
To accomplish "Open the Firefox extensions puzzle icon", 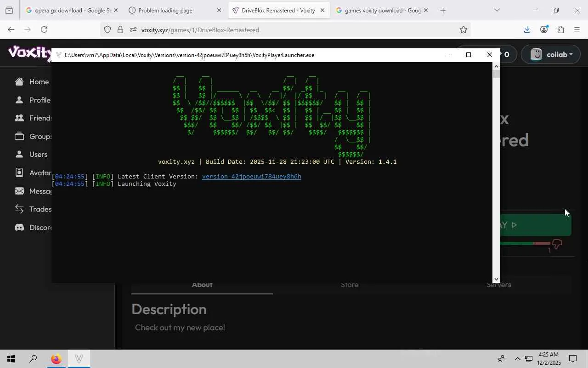I will tap(560, 29).
